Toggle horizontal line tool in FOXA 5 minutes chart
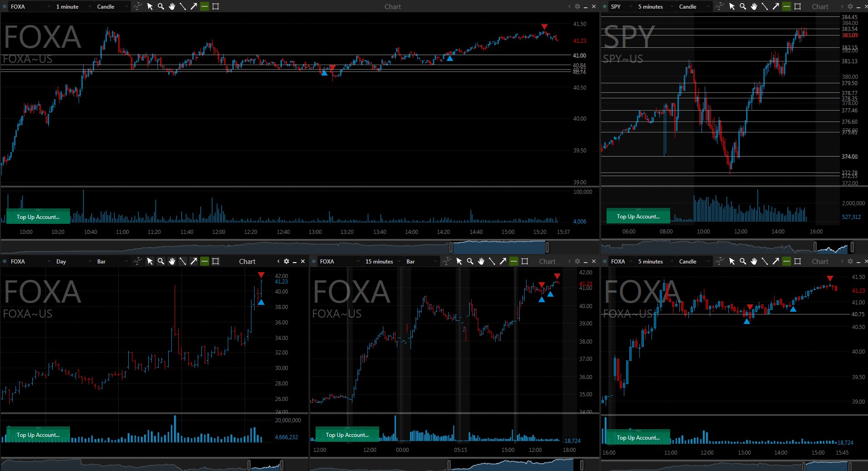 787,261
